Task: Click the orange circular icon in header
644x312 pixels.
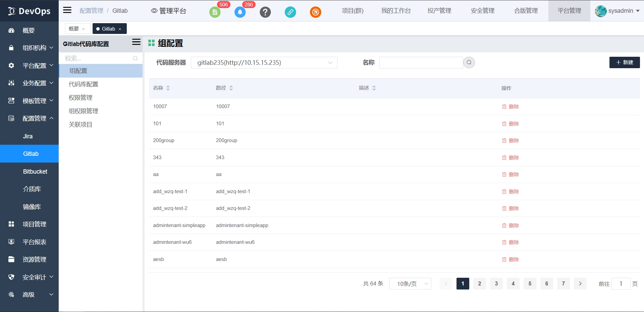Action: (315, 12)
